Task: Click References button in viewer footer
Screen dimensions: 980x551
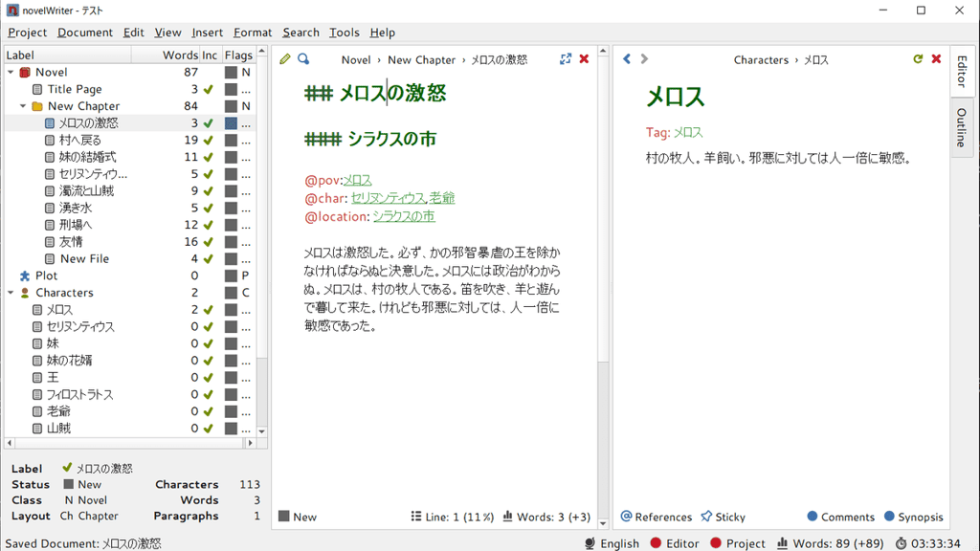Action: click(x=657, y=517)
